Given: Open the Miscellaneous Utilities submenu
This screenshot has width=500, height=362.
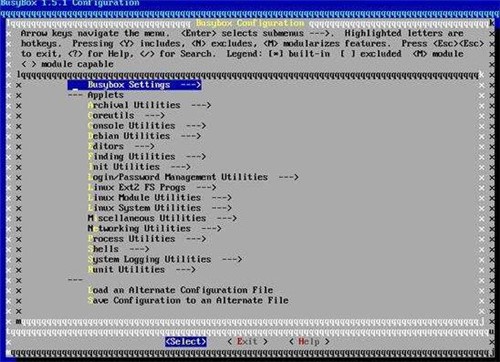Looking at the screenshot, I should pos(162,218).
